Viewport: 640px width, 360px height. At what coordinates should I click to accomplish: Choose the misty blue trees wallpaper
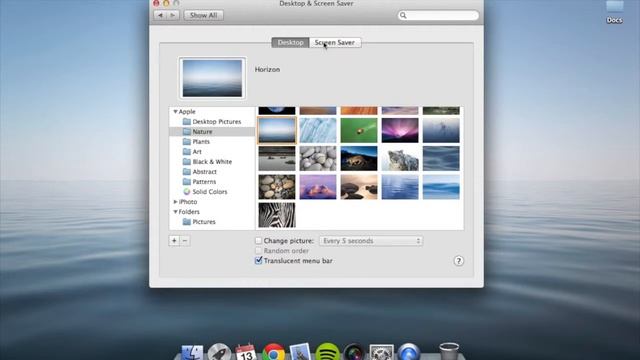[441, 131]
